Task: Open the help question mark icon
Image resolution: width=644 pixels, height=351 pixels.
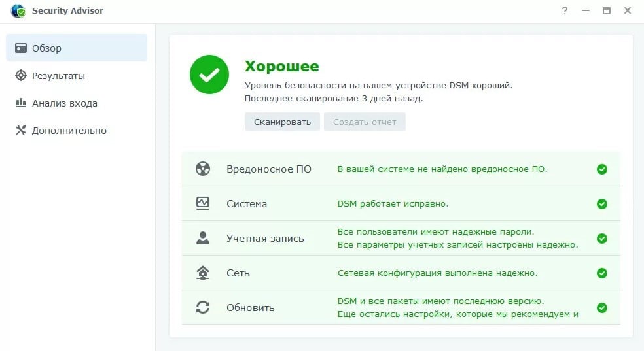Action: coord(565,11)
